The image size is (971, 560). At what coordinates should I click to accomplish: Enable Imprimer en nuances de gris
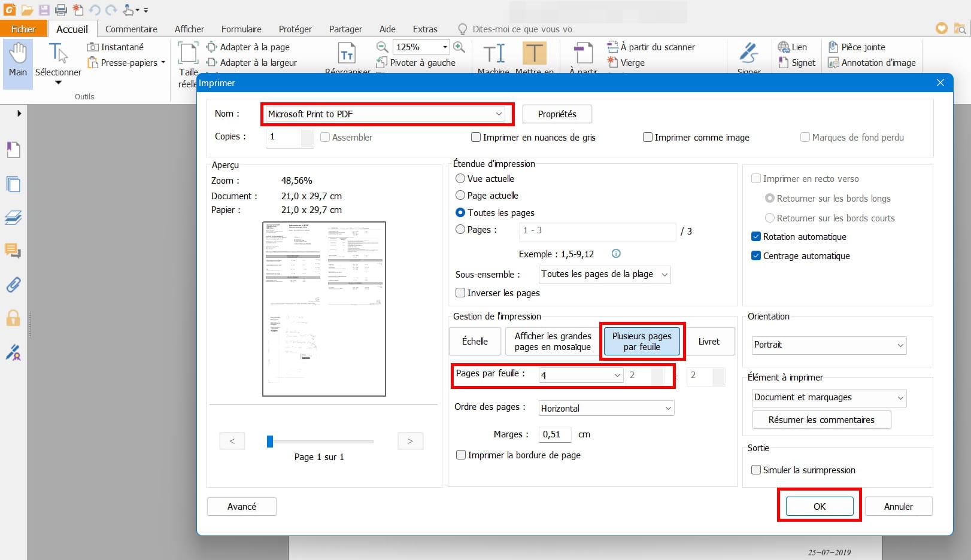click(533, 137)
